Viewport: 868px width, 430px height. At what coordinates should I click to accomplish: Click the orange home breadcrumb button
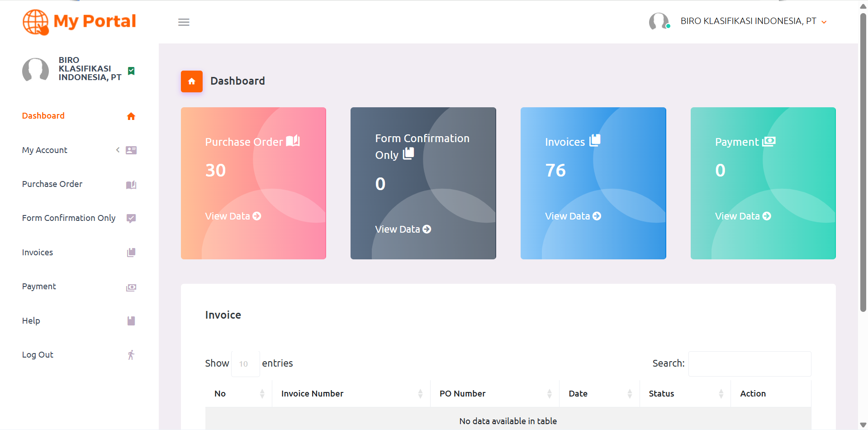(192, 81)
